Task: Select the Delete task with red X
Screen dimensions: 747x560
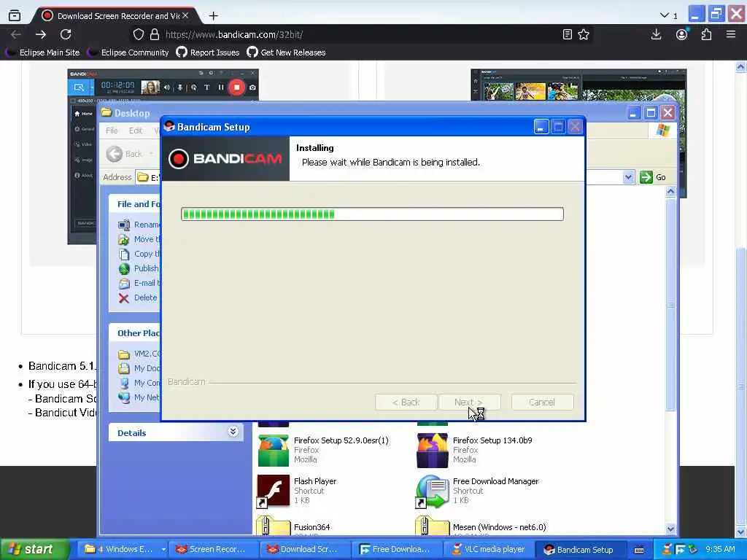Action: point(138,297)
